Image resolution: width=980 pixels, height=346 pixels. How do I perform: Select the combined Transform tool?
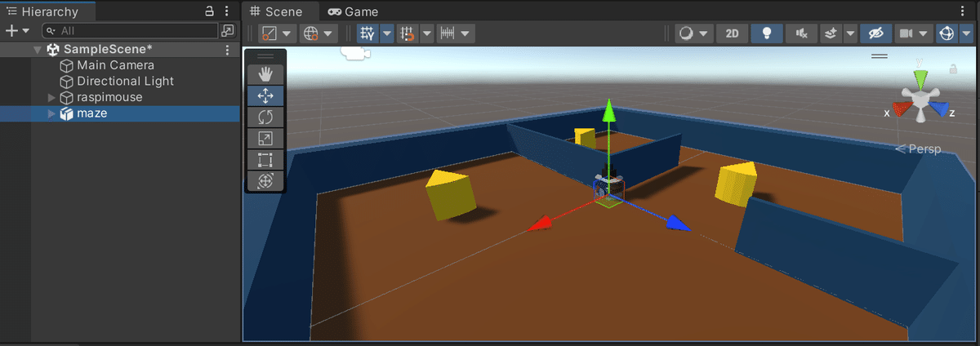coord(265,181)
